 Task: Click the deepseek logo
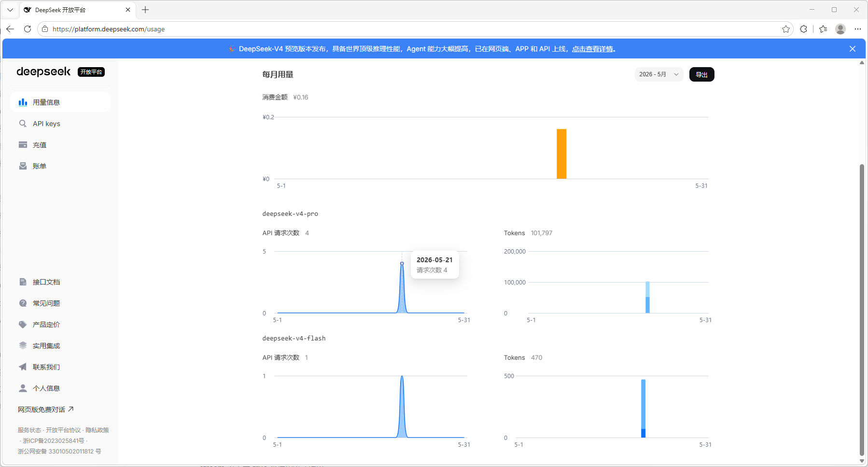(43, 72)
